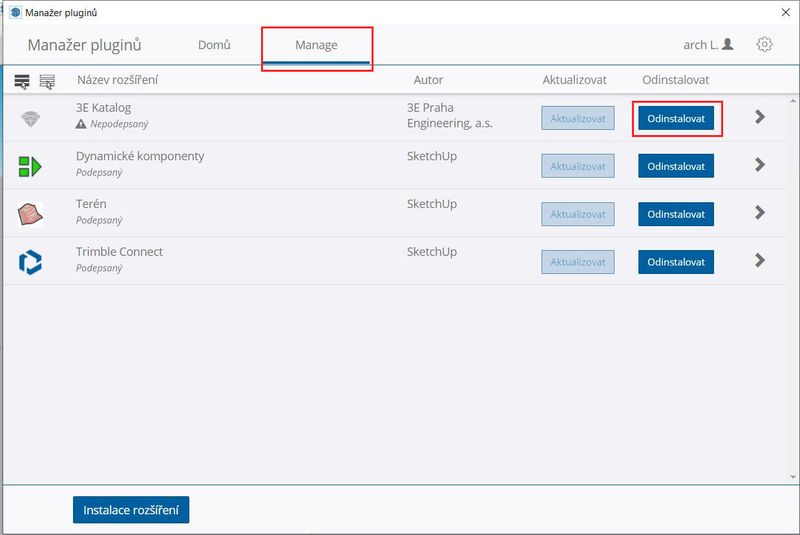Viewport: 800px width, 535px height.
Task: Click Aktualizovat for 3E Katalog
Action: [578, 118]
